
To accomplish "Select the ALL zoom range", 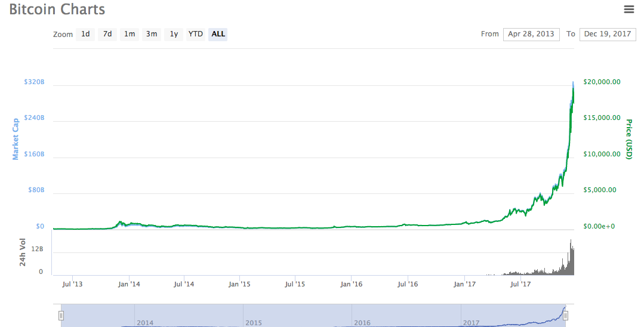I will click(x=218, y=34).
